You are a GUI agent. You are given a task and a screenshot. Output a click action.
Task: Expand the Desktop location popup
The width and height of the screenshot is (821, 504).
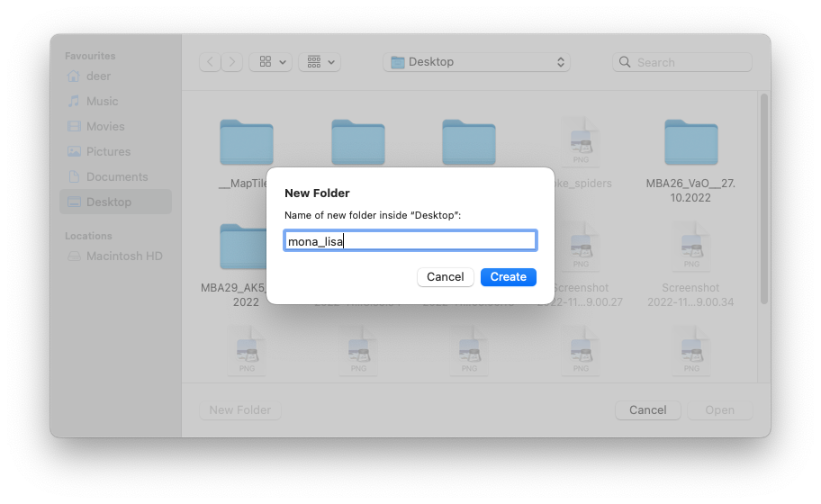[x=476, y=62]
